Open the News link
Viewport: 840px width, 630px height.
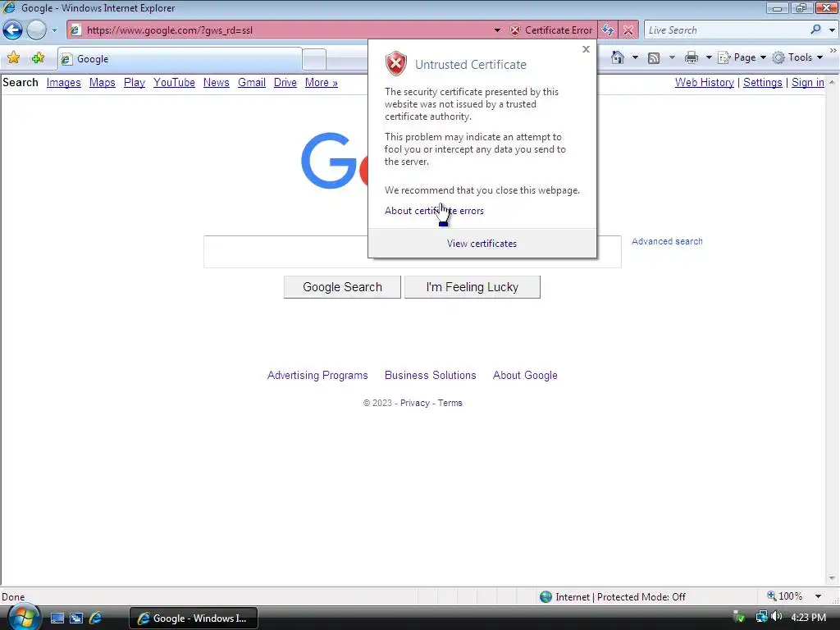coord(217,83)
